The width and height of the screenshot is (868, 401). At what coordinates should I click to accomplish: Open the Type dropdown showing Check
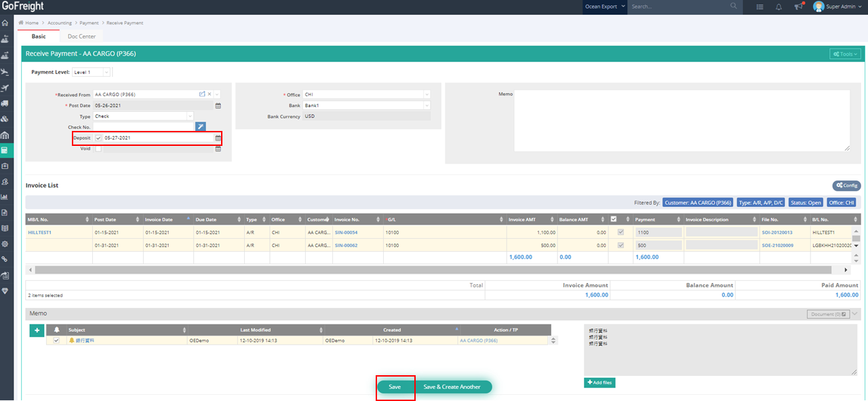pyautogui.click(x=144, y=116)
